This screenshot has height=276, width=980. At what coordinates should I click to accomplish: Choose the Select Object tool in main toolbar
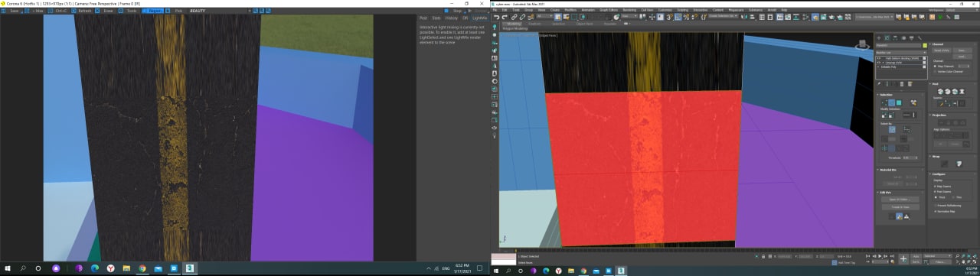tap(558, 17)
